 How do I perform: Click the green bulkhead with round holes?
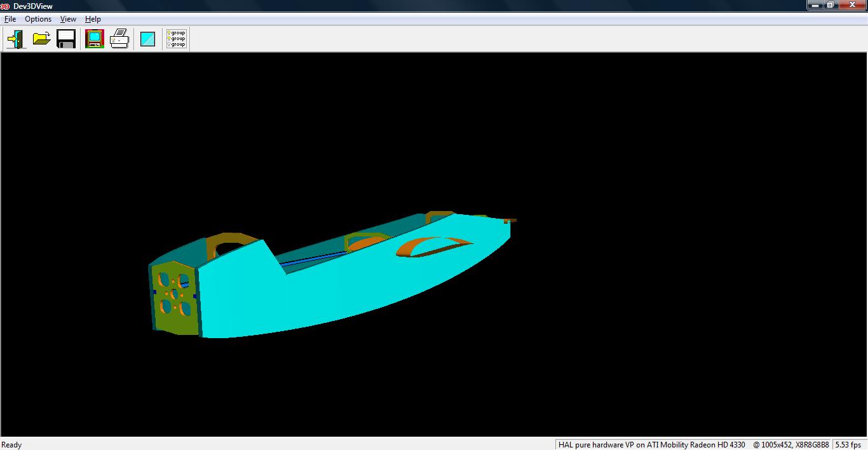[174, 296]
